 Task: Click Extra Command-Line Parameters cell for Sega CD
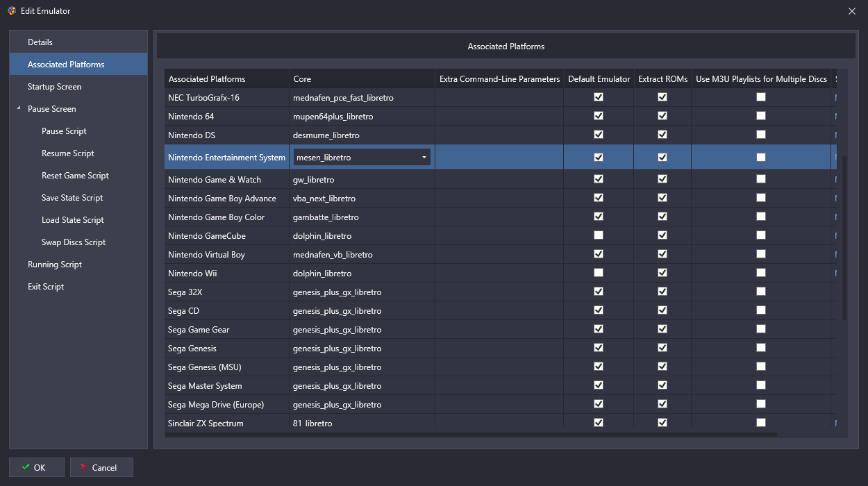click(x=500, y=311)
